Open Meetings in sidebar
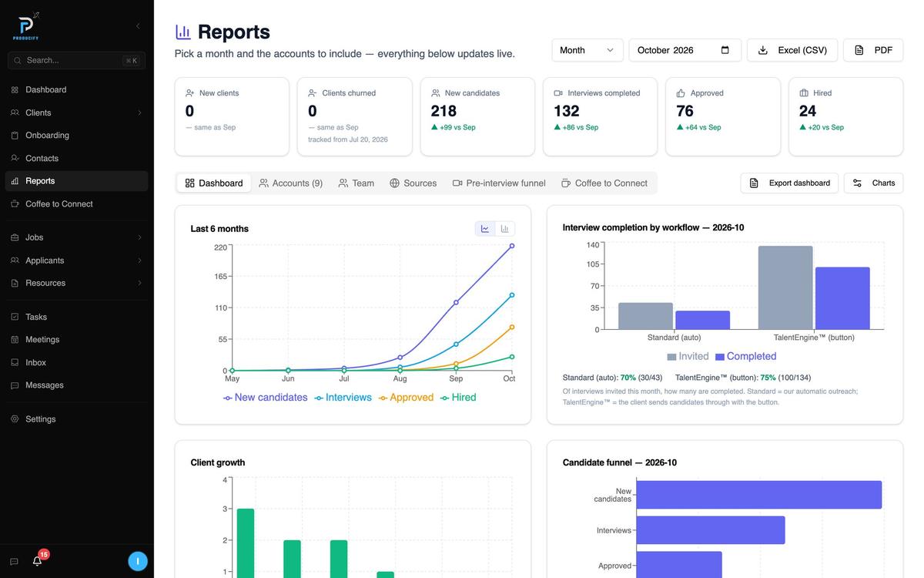This screenshot has width=924, height=578. (x=77, y=339)
